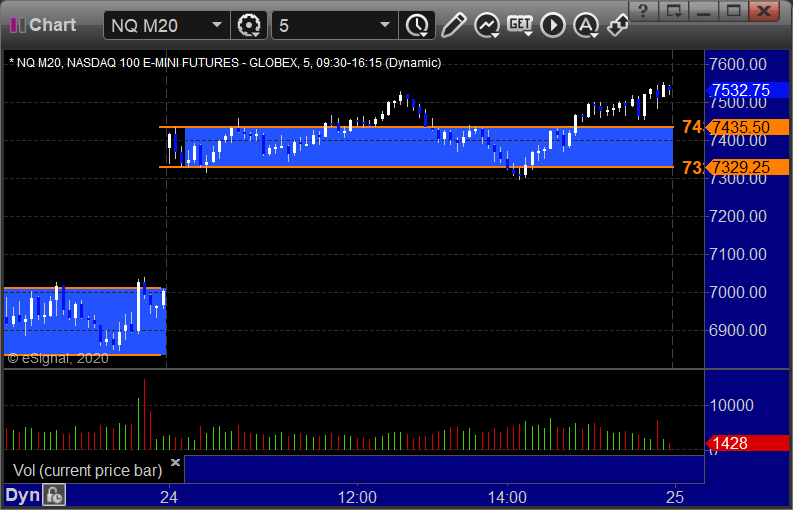Select the 7435.50 orange price label
Viewport: 793px width, 510px height.
click(x=747, y=127)
